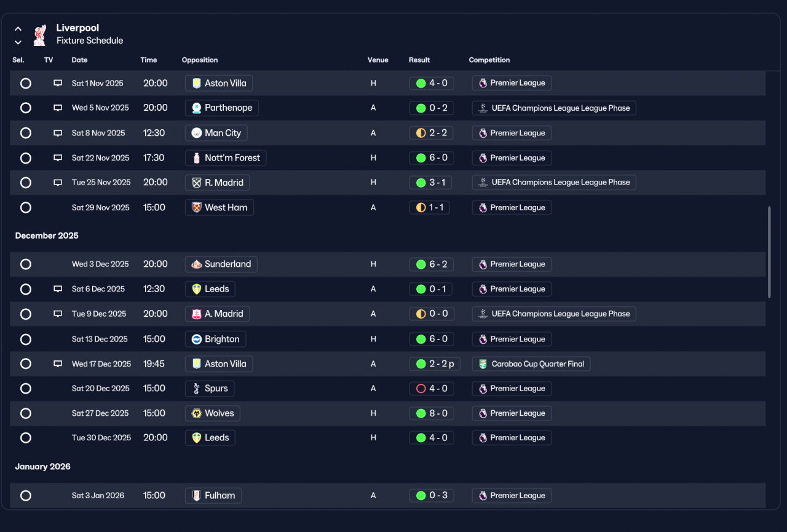
Task: Click the Sunderland club badge
Action: (197, 264)
